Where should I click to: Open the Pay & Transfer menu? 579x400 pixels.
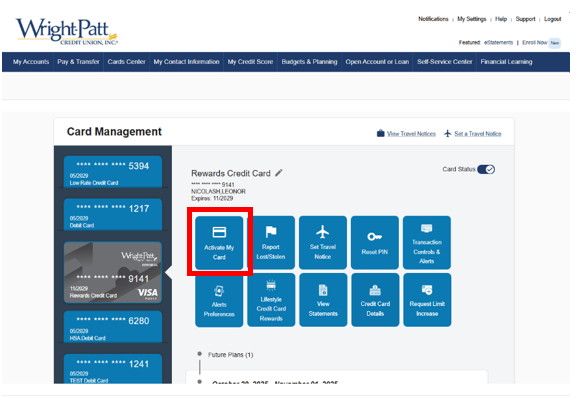[x=78, y=62]
